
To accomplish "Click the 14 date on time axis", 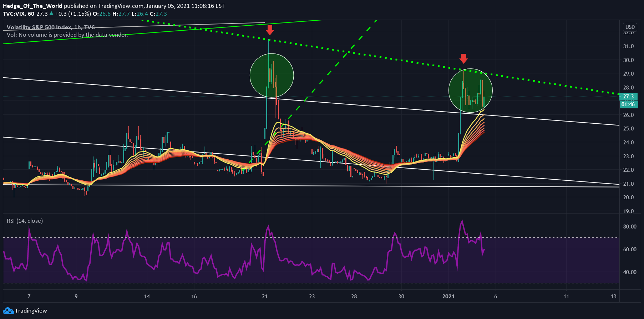I will tap(147, 297).
